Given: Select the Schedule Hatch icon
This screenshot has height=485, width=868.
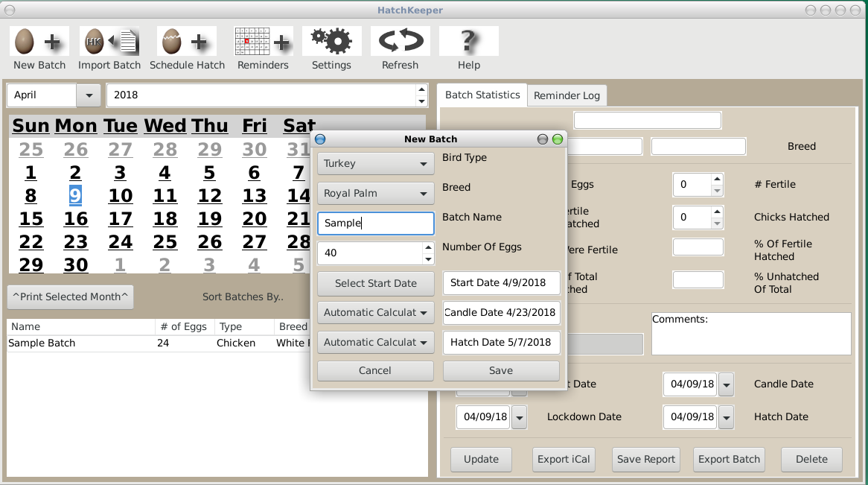Looking at the screenshot, I should click(186, 41).
